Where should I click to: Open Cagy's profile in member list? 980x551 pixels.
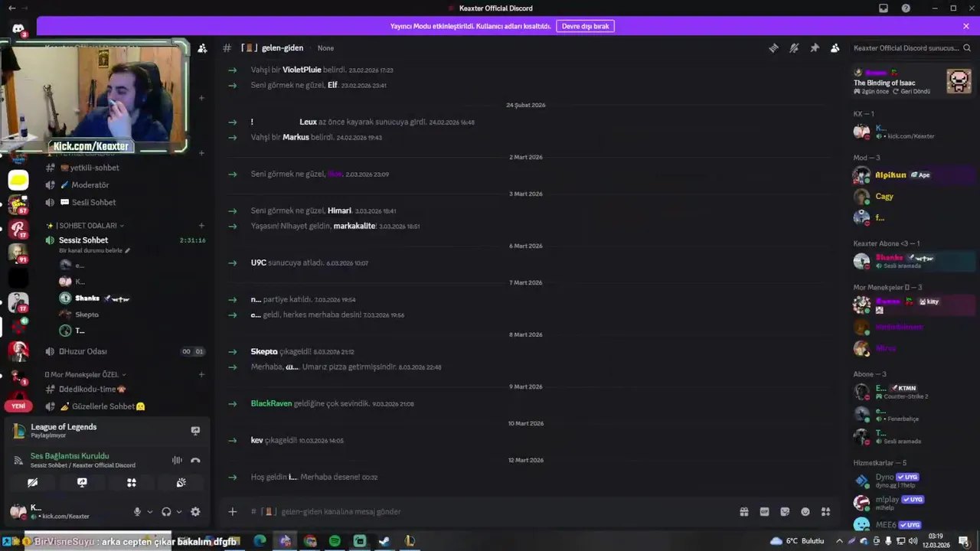pos(913,197)
